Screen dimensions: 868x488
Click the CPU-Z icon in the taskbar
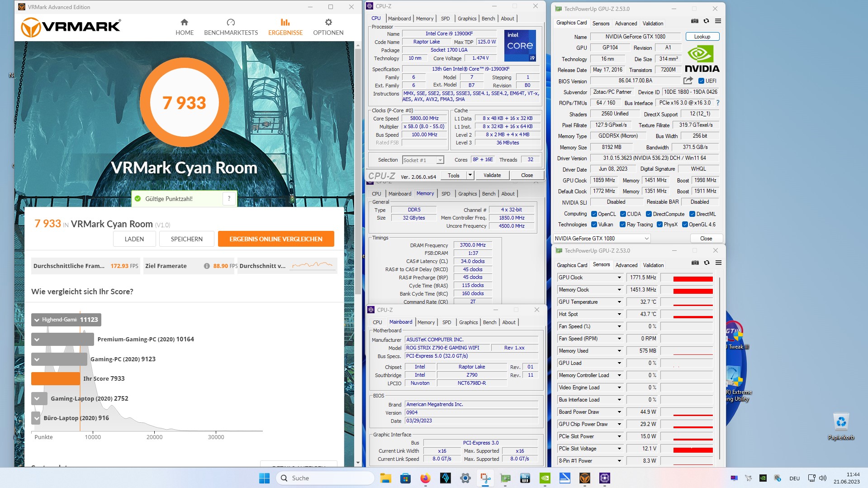(605, 478)
